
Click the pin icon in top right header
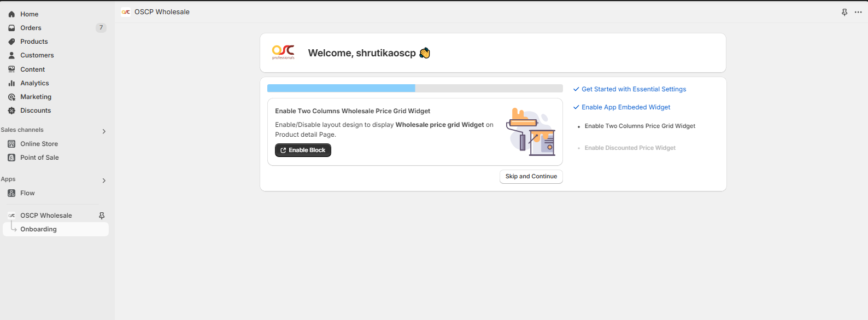click(844, 12)
